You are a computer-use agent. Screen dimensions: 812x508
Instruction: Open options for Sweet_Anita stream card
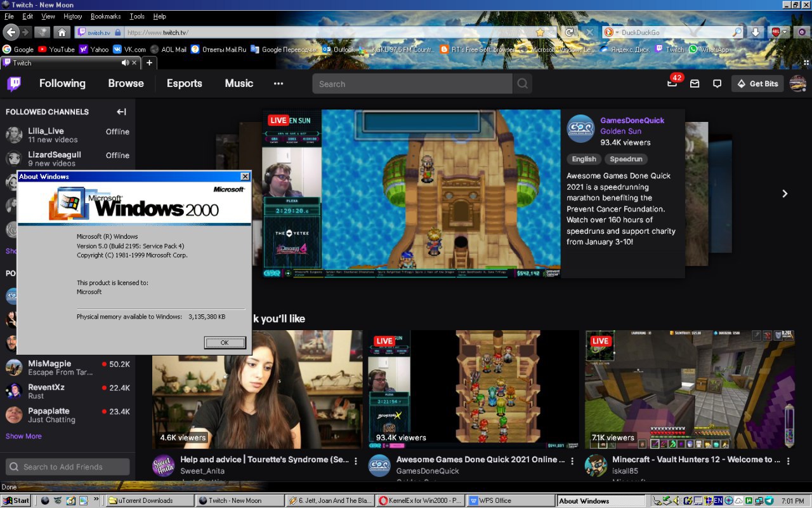(356, 461)
